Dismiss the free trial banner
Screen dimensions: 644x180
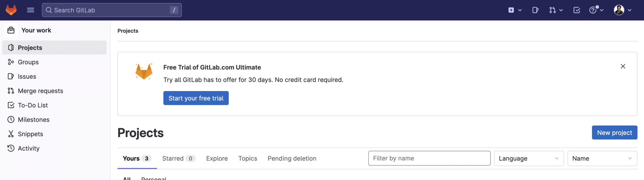pos(623,66)
